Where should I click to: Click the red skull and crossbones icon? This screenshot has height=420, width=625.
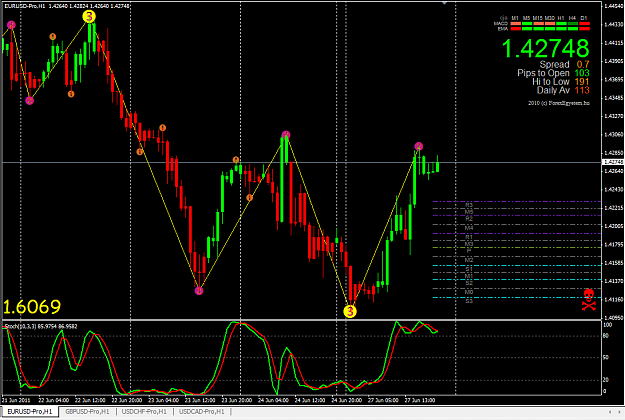pyautogui.click(x=589, y=300)
